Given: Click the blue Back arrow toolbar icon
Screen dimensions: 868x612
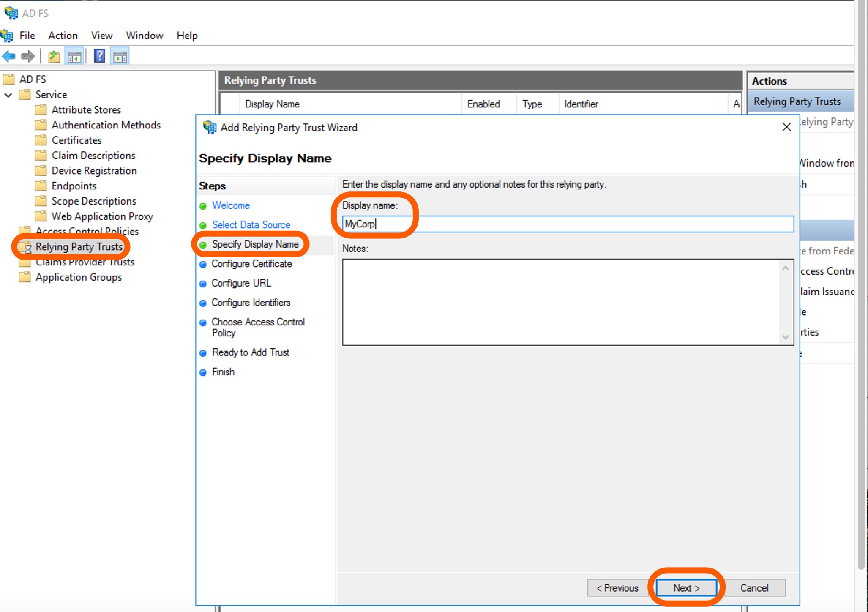Looking at the screenshot, I should 9,56.
